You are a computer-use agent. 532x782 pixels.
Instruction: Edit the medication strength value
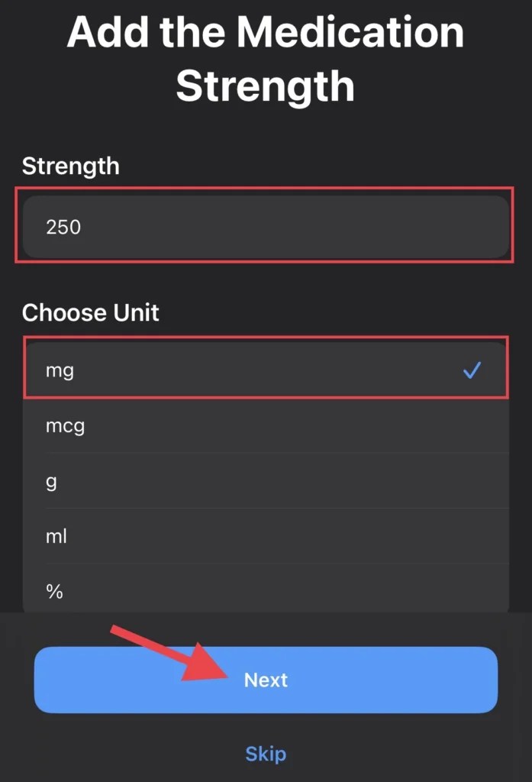click(266, 227)
